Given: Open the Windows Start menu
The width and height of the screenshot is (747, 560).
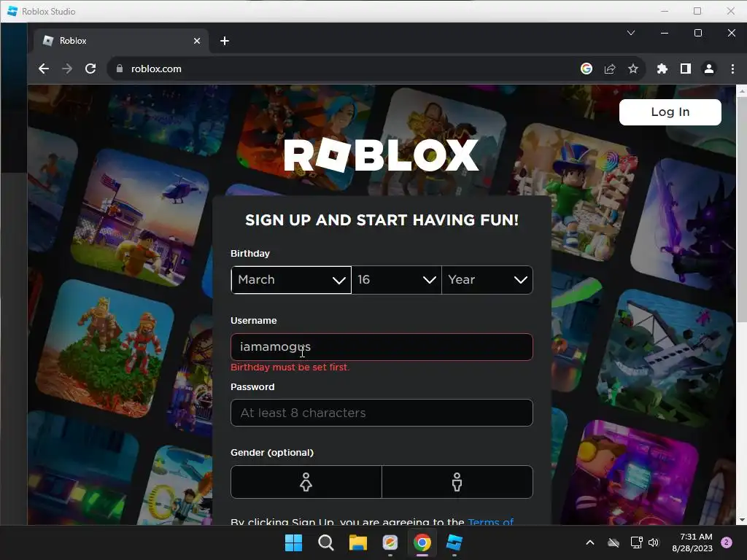Looking at the screenshot, I should pyautogui.click(x=293, y=542).
